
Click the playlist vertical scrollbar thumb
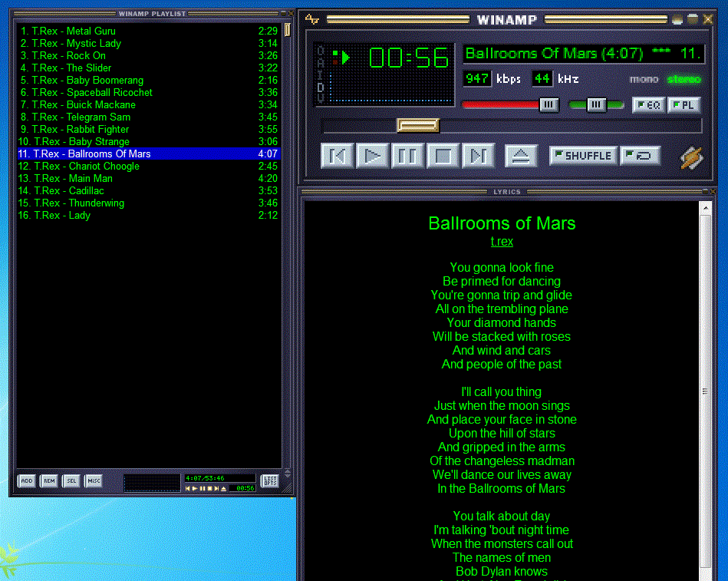(288, 30)
